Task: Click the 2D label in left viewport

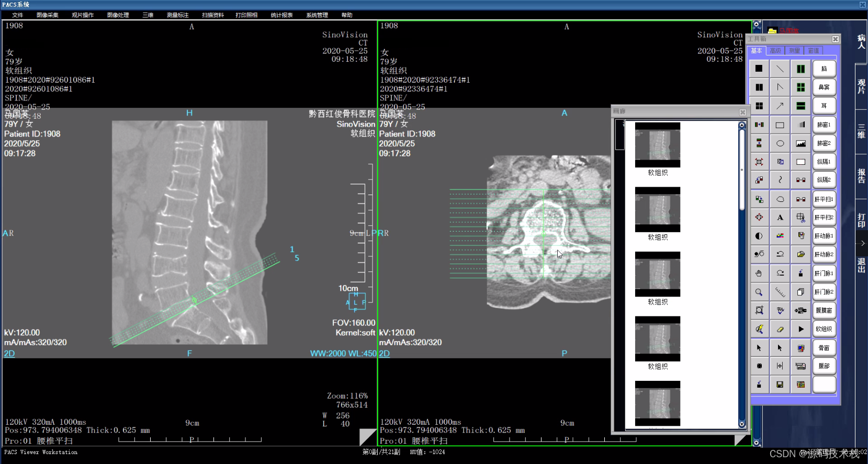Action: tap(9, 354)
